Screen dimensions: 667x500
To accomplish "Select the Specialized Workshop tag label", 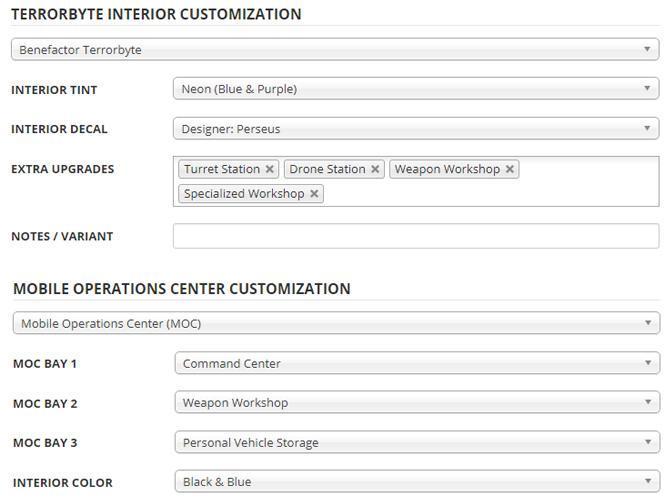I will (x=244, y=194).
